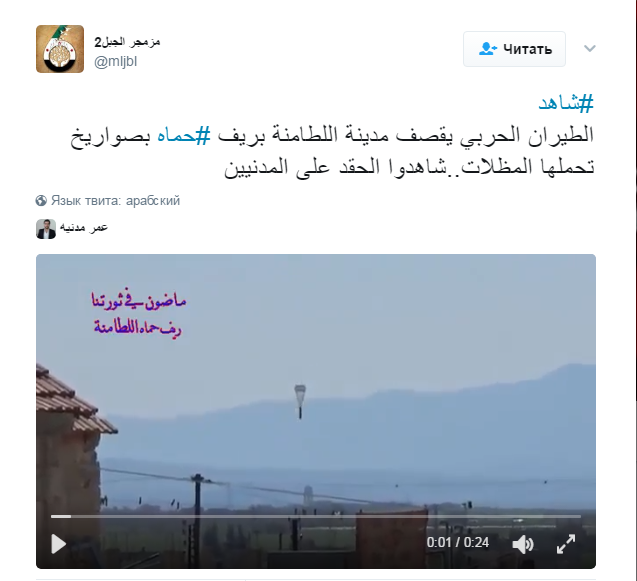Click the Читать follow button

point(514,49)
